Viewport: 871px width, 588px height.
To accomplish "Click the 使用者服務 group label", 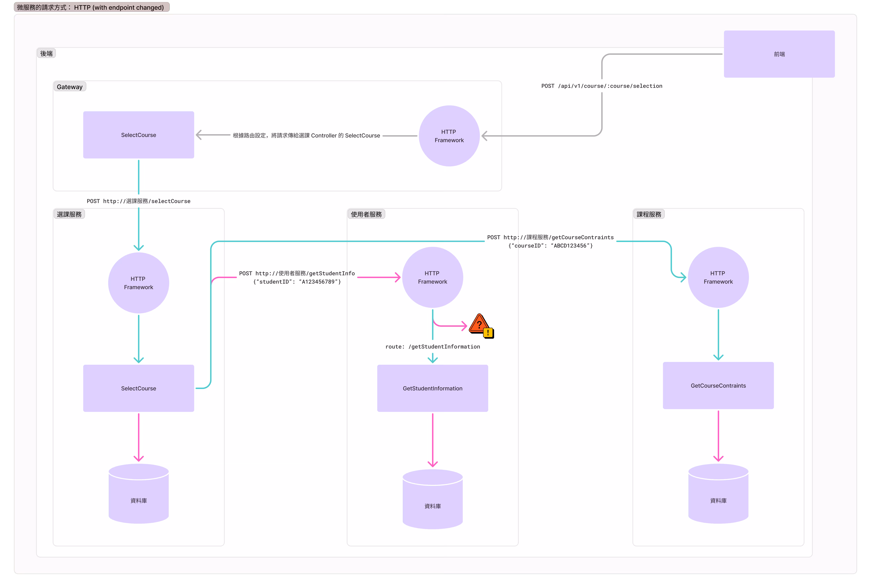I will (x=366, y=214).
